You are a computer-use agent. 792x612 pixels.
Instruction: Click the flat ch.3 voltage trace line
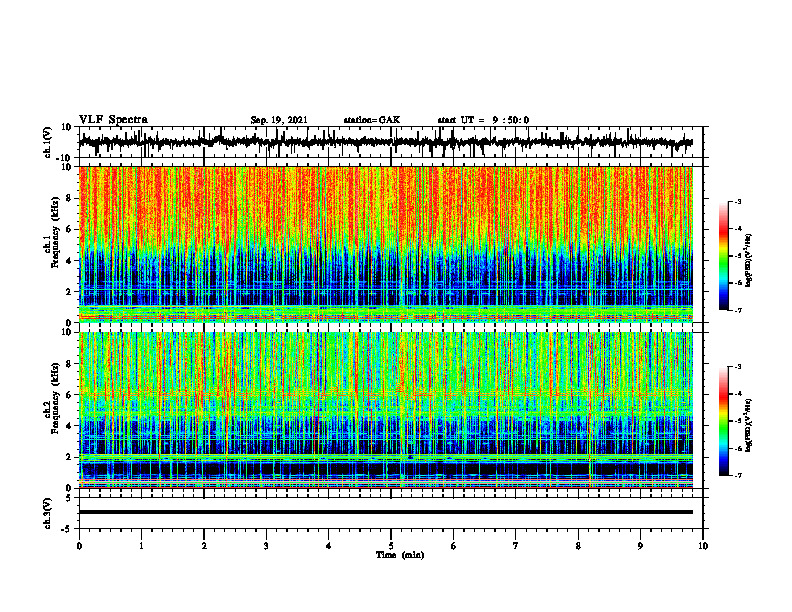pos(386,512)
